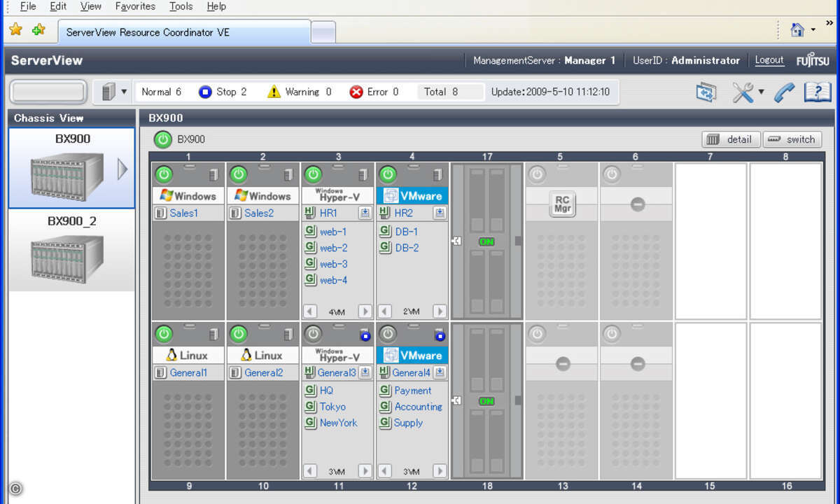Viewport: 840px width, 504px height.
Task: Open the wrench tools icon
Action: [743, 92]
